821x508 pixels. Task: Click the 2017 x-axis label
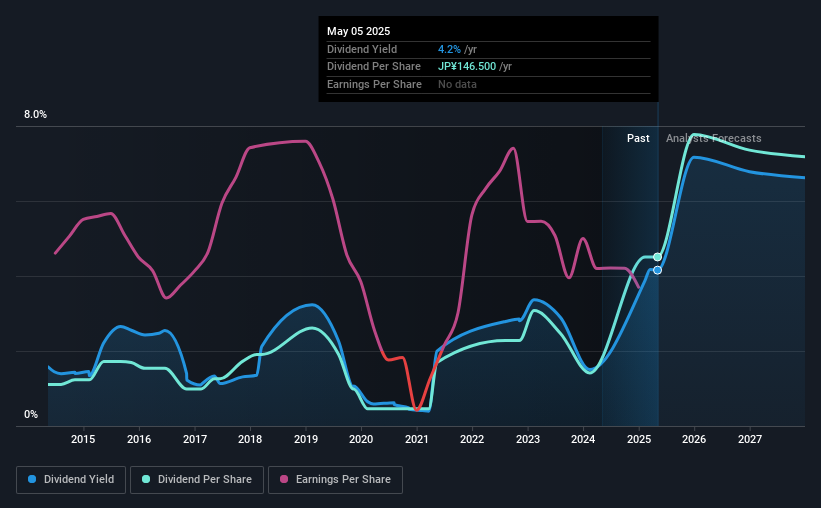pos(195,439)
